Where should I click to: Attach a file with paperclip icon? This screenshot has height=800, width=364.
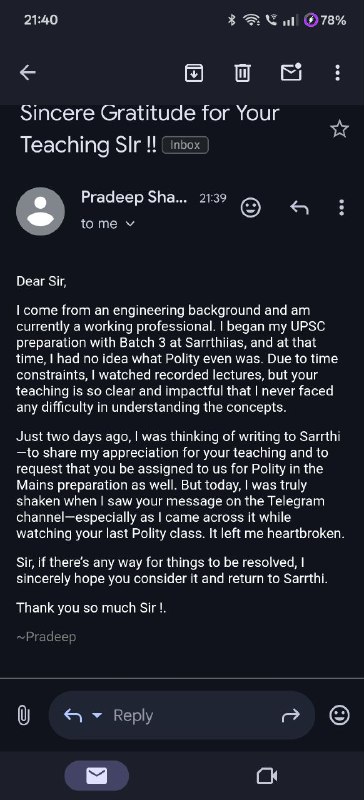[23, 715]
